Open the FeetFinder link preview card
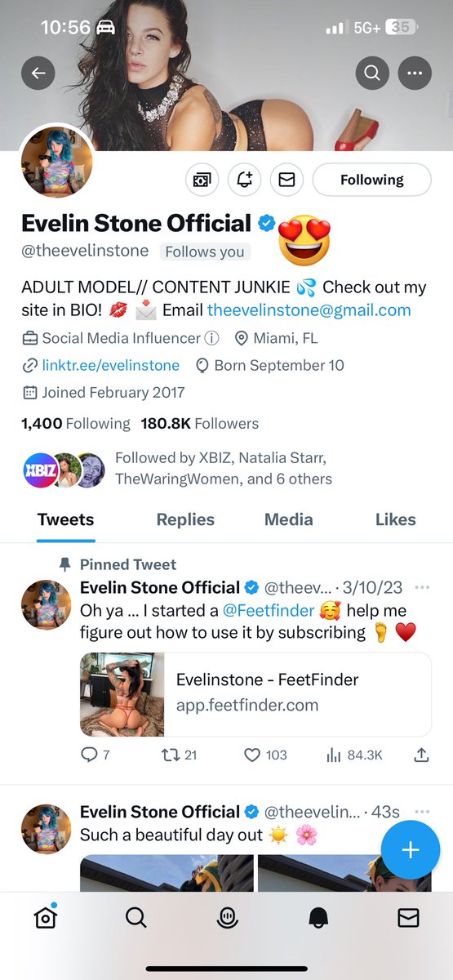 coord(255,694)
